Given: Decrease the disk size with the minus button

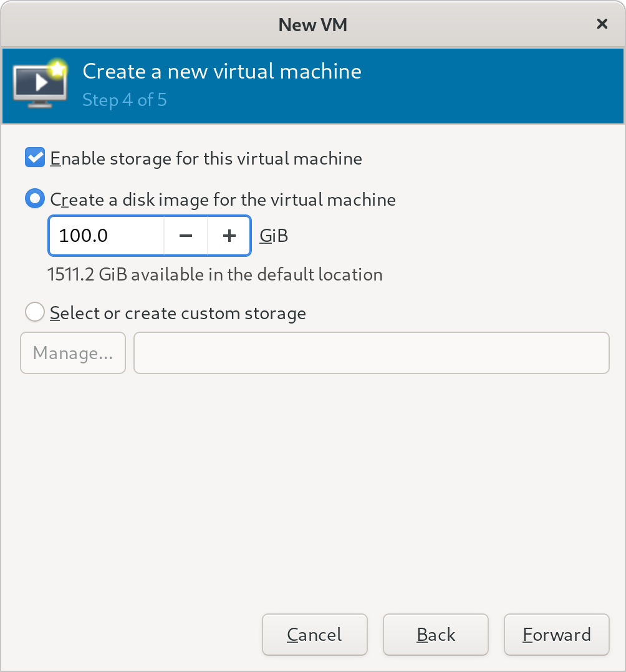Looking at the screenshot, I should pyautogui.click(x=186, y=236).
